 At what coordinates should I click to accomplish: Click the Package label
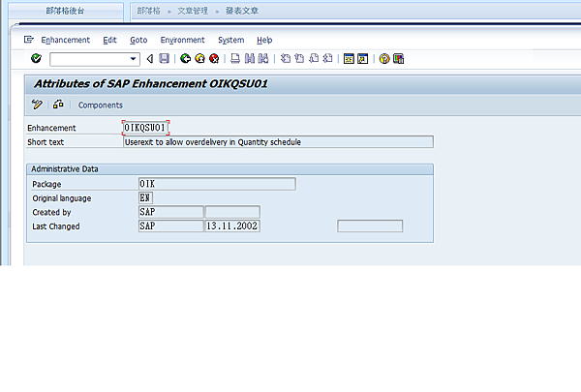tap(46, 184)
